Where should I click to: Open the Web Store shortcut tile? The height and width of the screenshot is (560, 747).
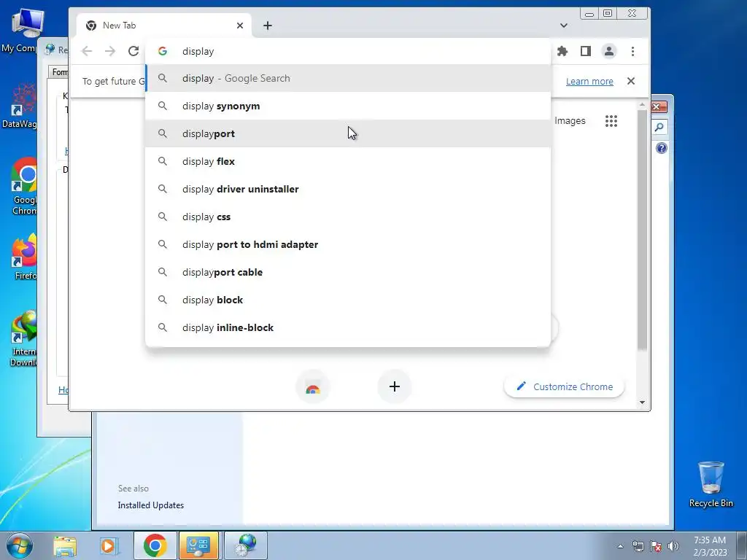(x=312, y=386)
